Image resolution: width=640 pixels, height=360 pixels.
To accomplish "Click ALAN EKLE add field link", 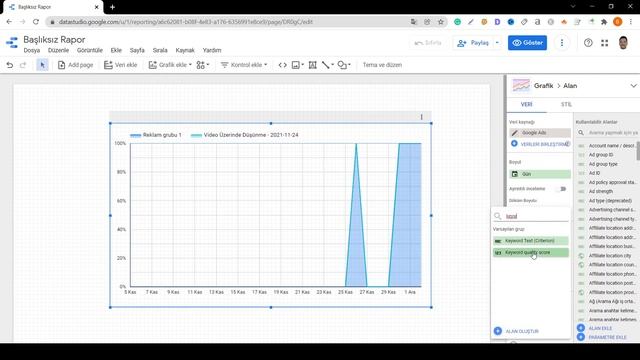I will (x=595, y=328).
